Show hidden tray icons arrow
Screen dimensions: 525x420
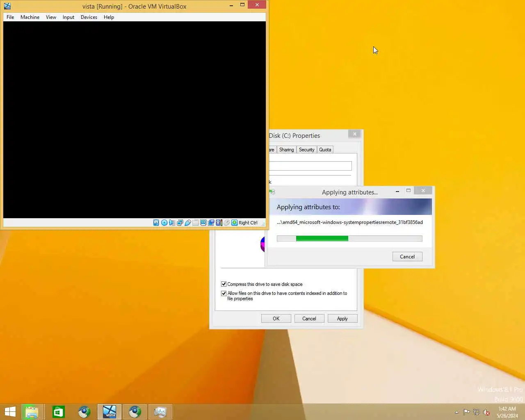point(457,412)
